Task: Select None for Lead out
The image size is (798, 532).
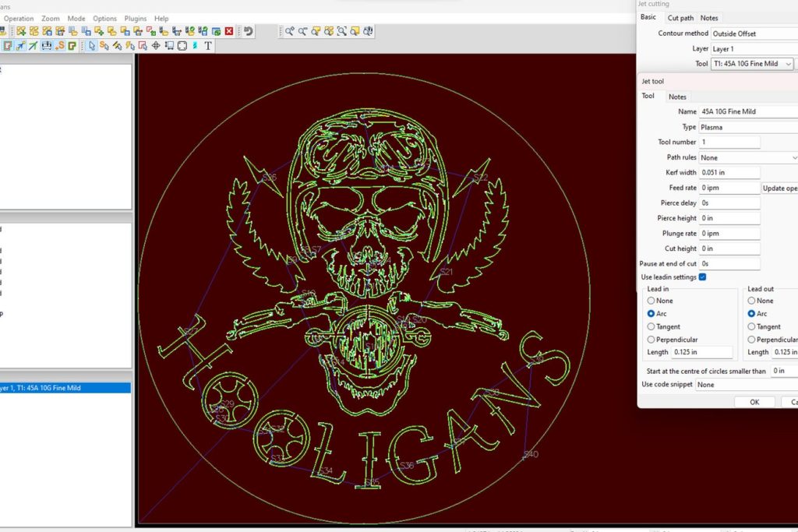Action: pos(751,301)
